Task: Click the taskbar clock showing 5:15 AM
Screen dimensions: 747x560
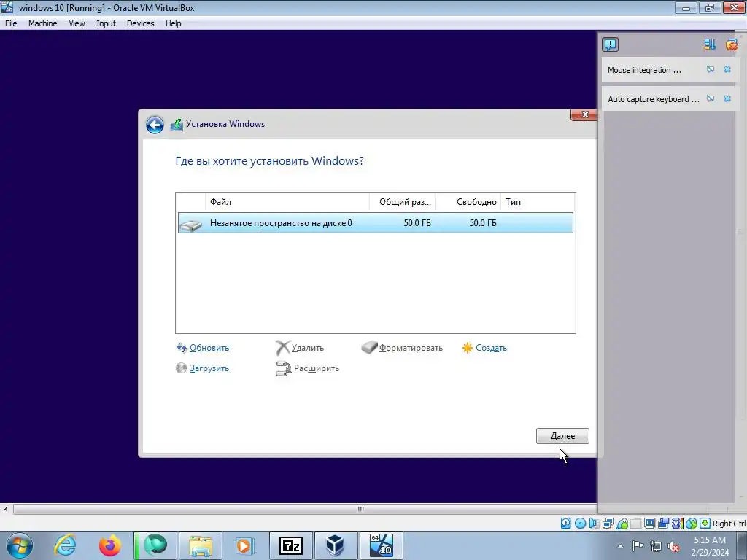Action: pos(710,546)
